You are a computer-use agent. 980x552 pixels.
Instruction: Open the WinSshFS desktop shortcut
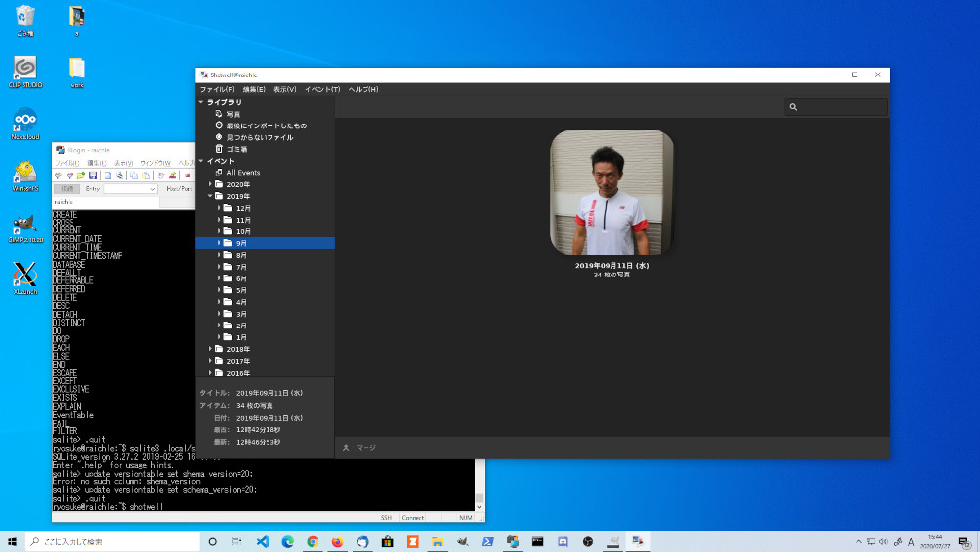point(25,176)
